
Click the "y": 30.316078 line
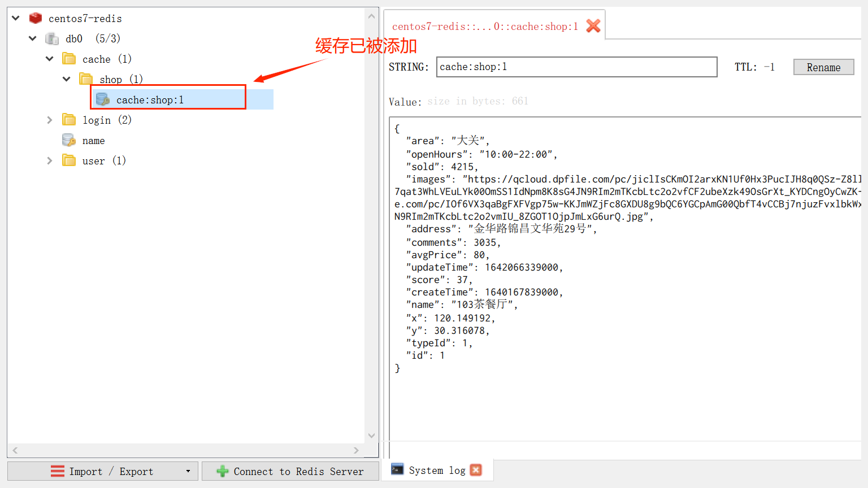[448, 330]
